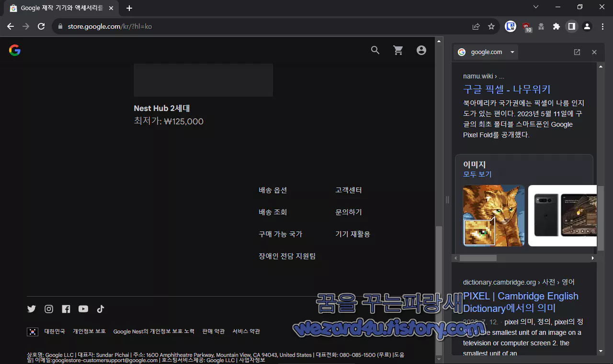This screenshot has height=364, width=613.
Task: Click the Nest Hub product image placeholder
Action: pyautogui.click(x=204, y=80)
